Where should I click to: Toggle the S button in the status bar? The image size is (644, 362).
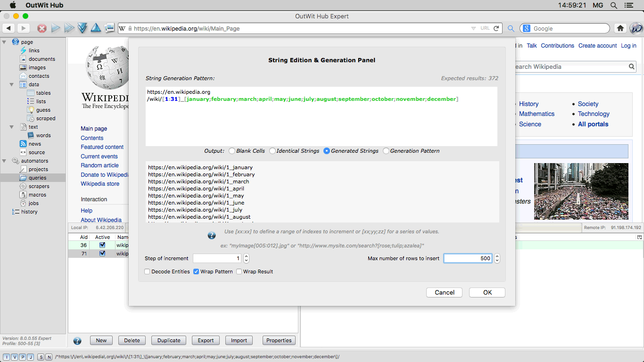(41, 357)
